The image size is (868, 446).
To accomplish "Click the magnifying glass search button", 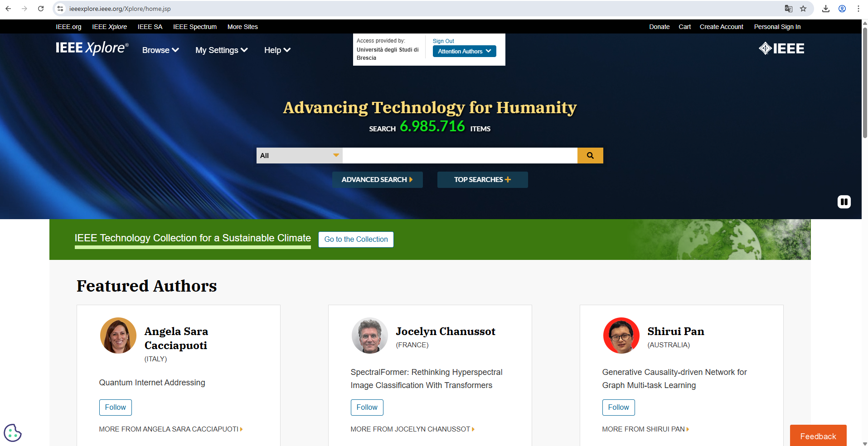I will 590,155.
